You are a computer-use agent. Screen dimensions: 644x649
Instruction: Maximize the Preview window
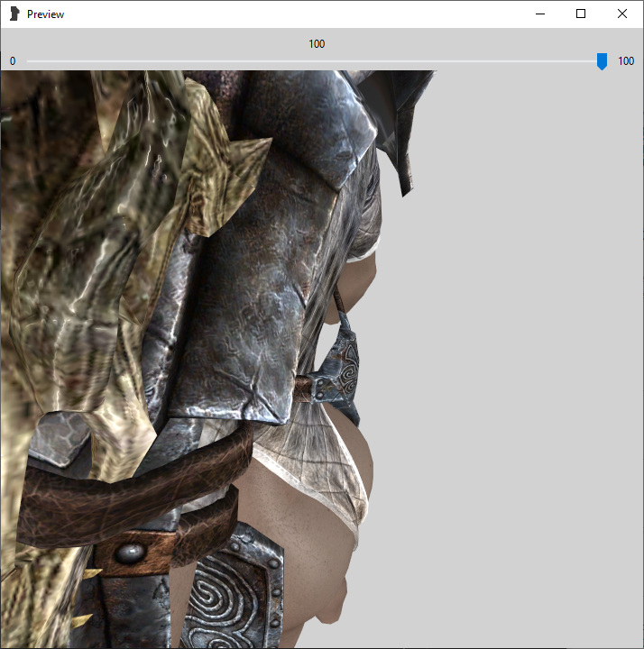coord(581,14)
